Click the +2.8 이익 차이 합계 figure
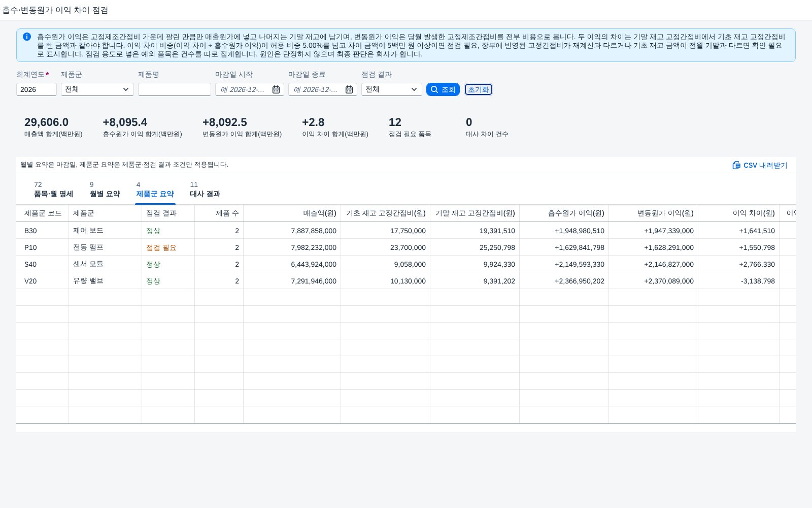812x508 pixels. 313,122
